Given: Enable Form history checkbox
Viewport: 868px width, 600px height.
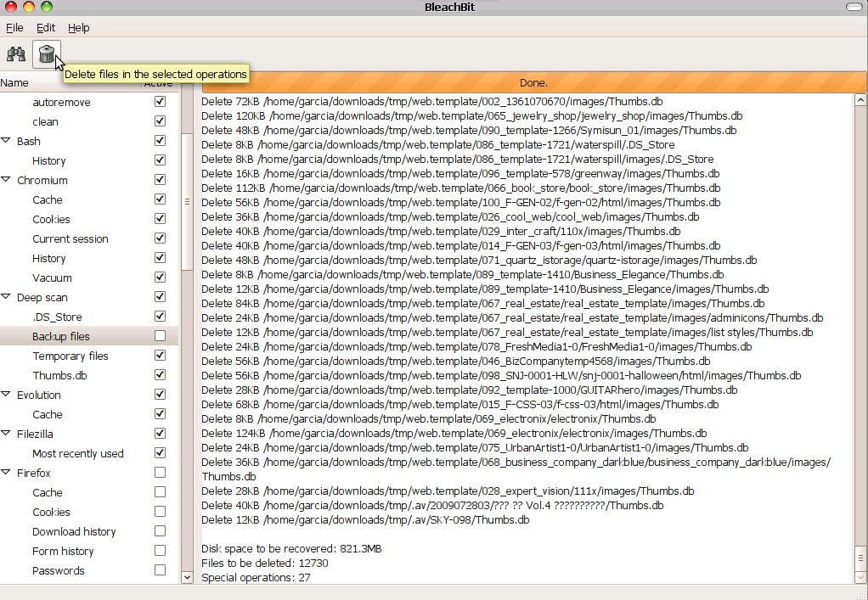Looking at the screenshot, I should click(160, 550).
